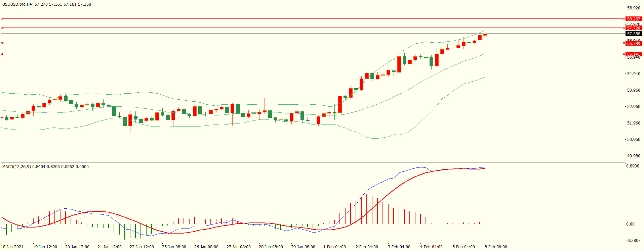644x251 pixels.
Task: Click left anchor square of 56.141 line
Action: coord(2,54)
